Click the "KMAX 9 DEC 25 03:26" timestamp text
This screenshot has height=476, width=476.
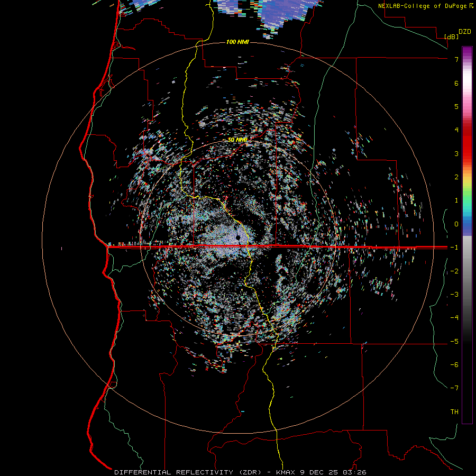pyautogui.click(x=321, y=472)
